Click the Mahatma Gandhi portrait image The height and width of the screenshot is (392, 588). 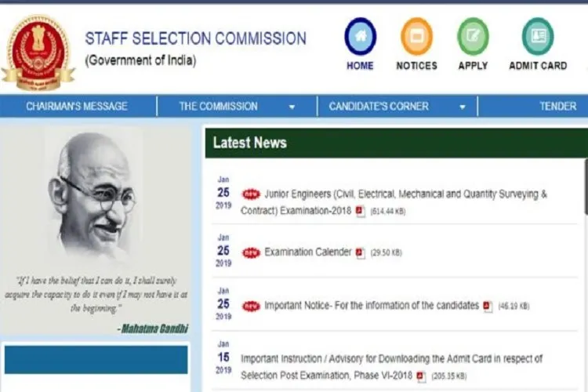(94, 197)
